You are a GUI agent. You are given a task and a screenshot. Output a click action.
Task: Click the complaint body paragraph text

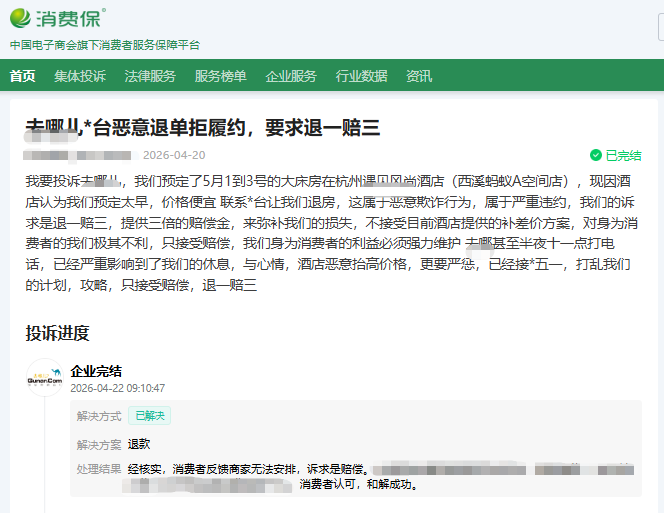(332, 232)
